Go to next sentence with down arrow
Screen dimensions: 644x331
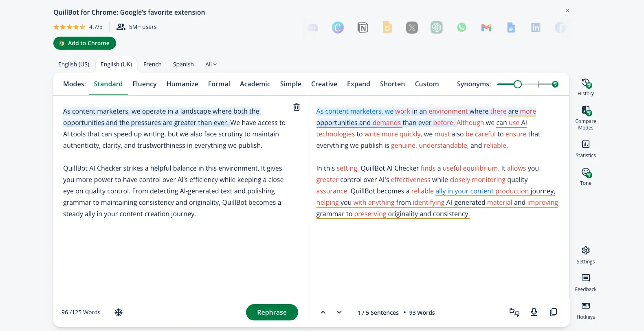click(x=339, y=312)
